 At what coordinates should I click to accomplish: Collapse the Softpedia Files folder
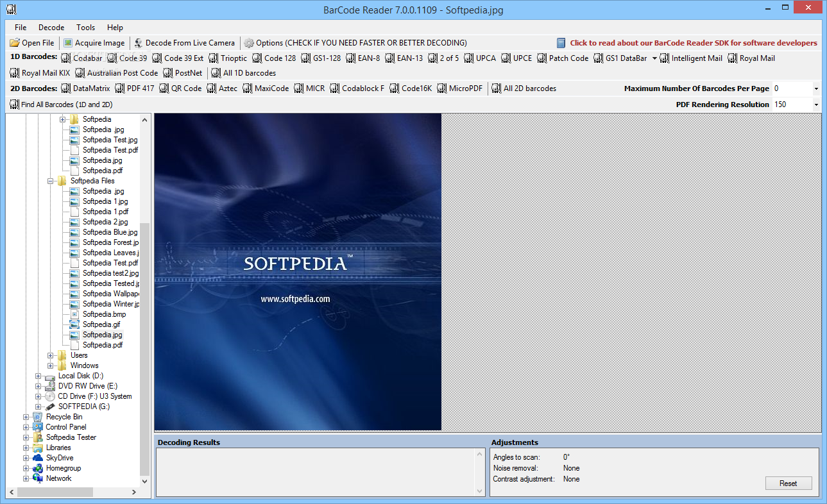[51, 181]
